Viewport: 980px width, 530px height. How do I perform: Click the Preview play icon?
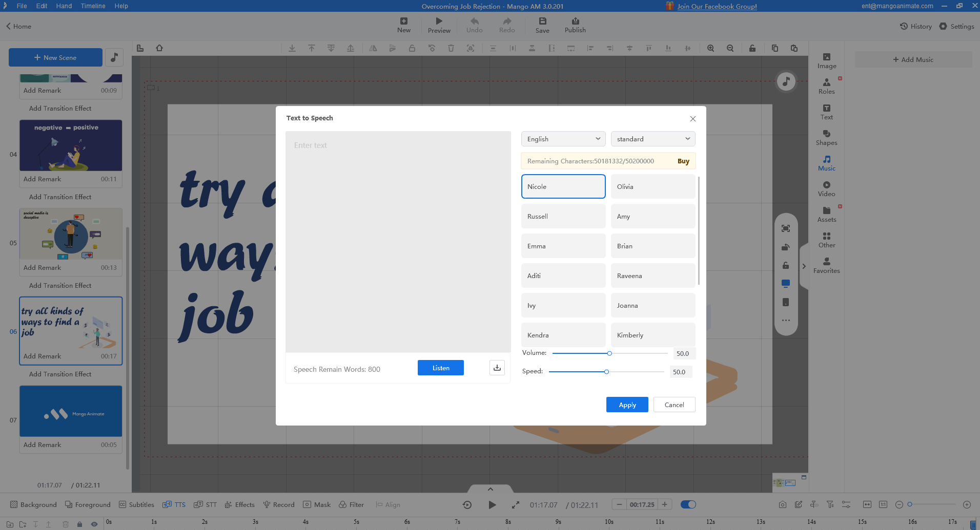pos(439,25)
